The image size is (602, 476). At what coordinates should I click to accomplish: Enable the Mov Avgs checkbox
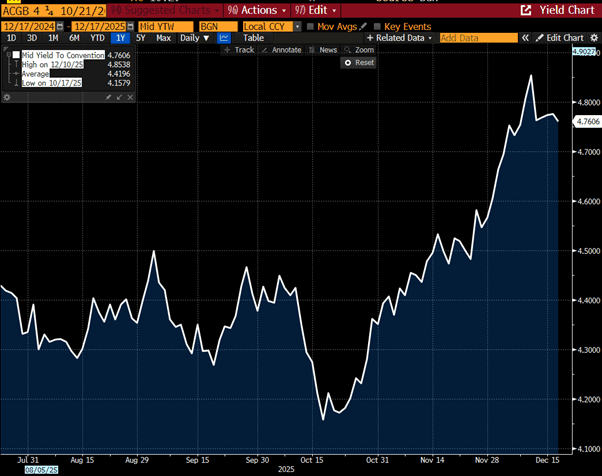(x=310, y=26)
